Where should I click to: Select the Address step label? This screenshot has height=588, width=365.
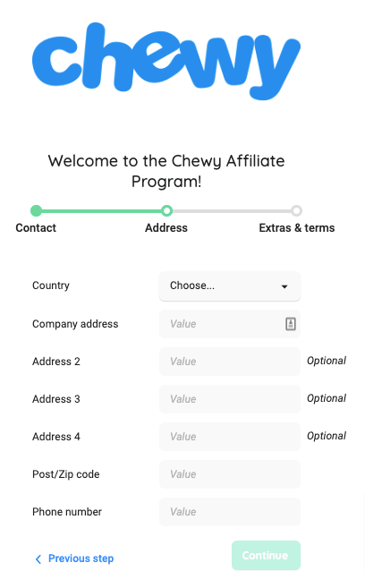(x=166, y=227)
